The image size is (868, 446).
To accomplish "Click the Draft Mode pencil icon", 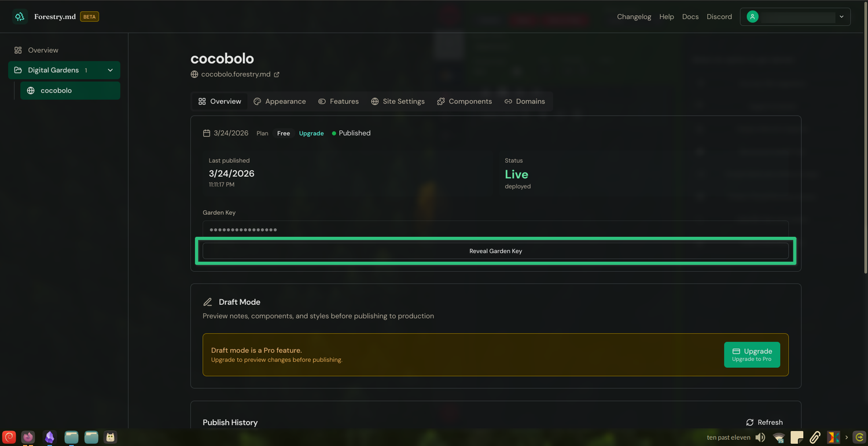I will pyautogui.click(x=208, y=302).
